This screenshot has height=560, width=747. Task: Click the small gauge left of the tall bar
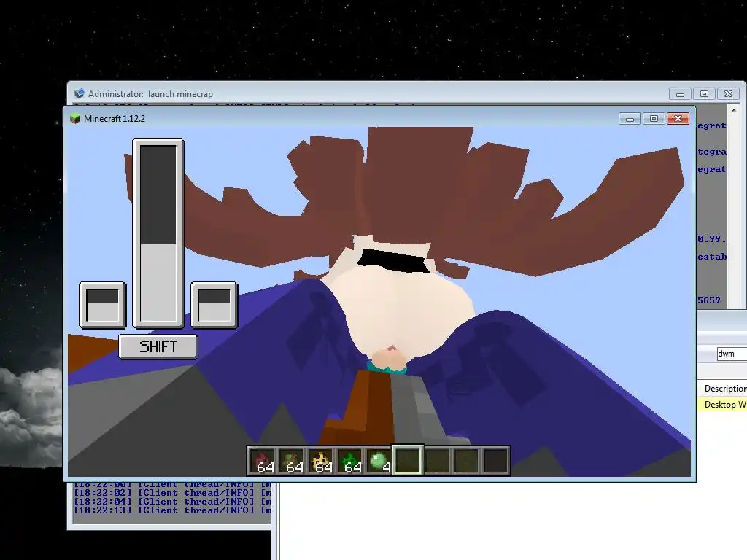pyautogui.click(x=102, y=306)
